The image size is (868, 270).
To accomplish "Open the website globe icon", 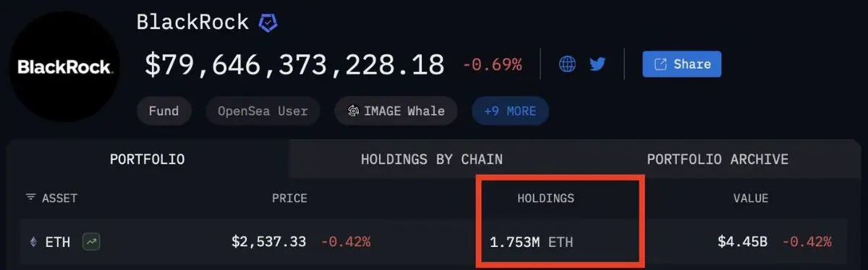I will [x=568, y=64].
